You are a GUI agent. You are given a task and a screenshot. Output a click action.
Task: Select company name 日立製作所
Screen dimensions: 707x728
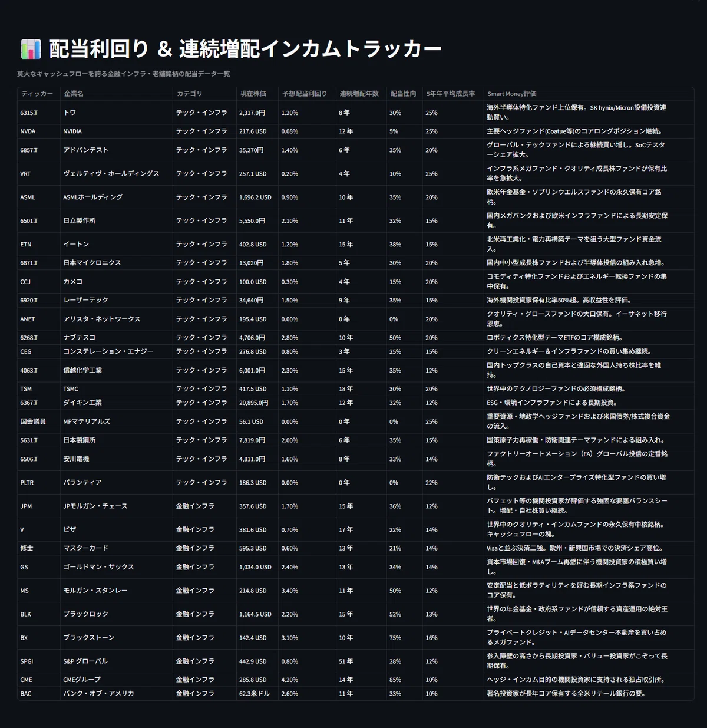117,221
